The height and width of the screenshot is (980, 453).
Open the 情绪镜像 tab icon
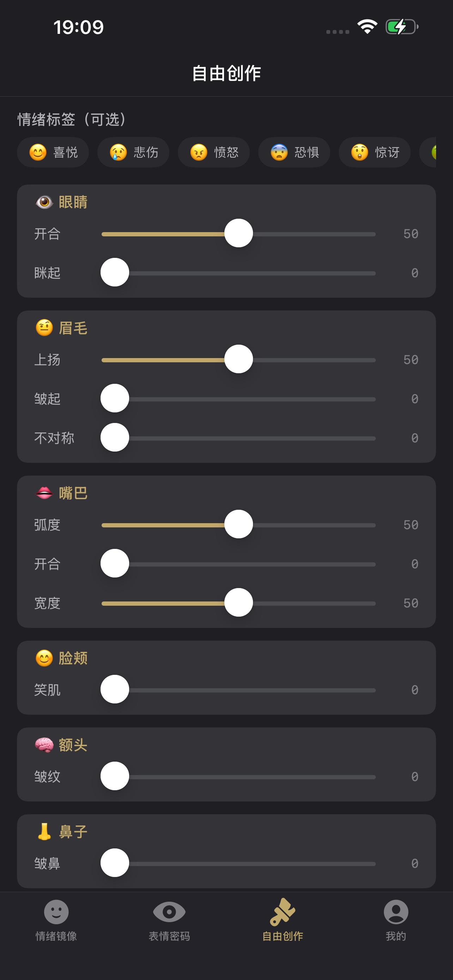[56, 912]
